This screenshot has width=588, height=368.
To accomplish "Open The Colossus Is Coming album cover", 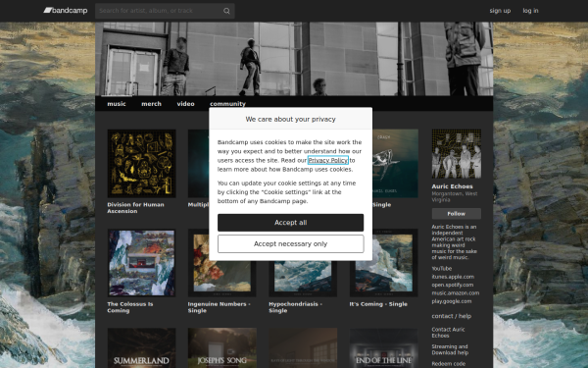I will click(141, 263).
